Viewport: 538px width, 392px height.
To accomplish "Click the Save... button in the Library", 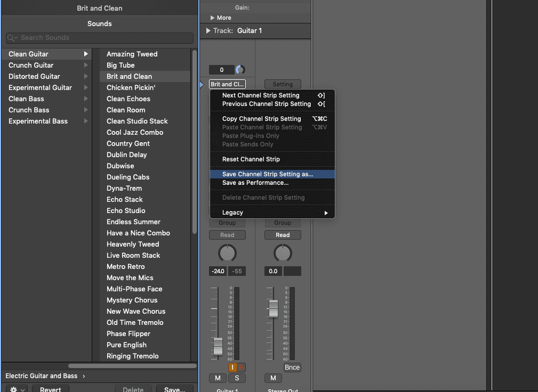I will (x=175, y=389).
